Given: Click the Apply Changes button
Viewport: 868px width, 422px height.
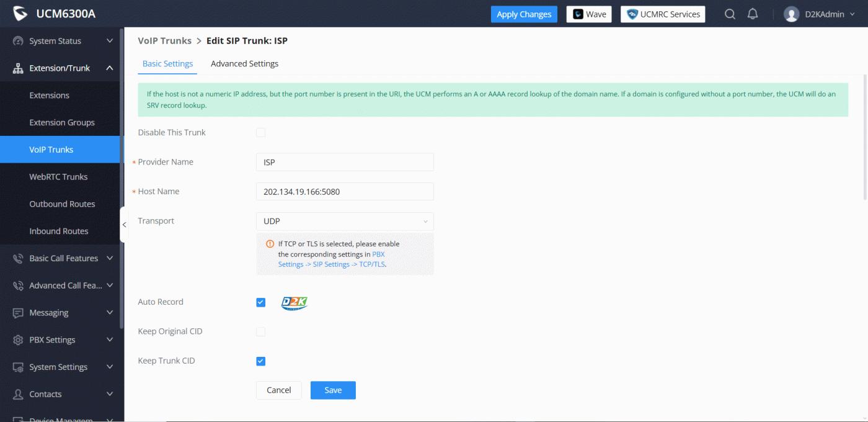Looking at the screenshot, I should [524, 14].
